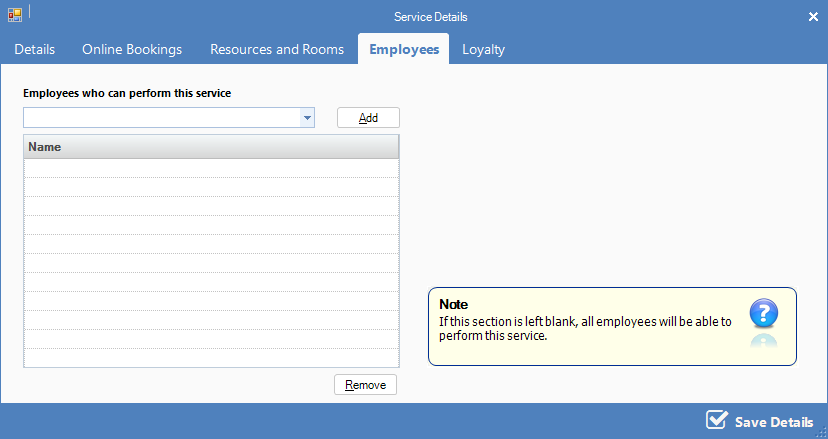This screenshot has width=828, height=439.
Task: Select the first empty row under Name
Action: click(211, 168)
